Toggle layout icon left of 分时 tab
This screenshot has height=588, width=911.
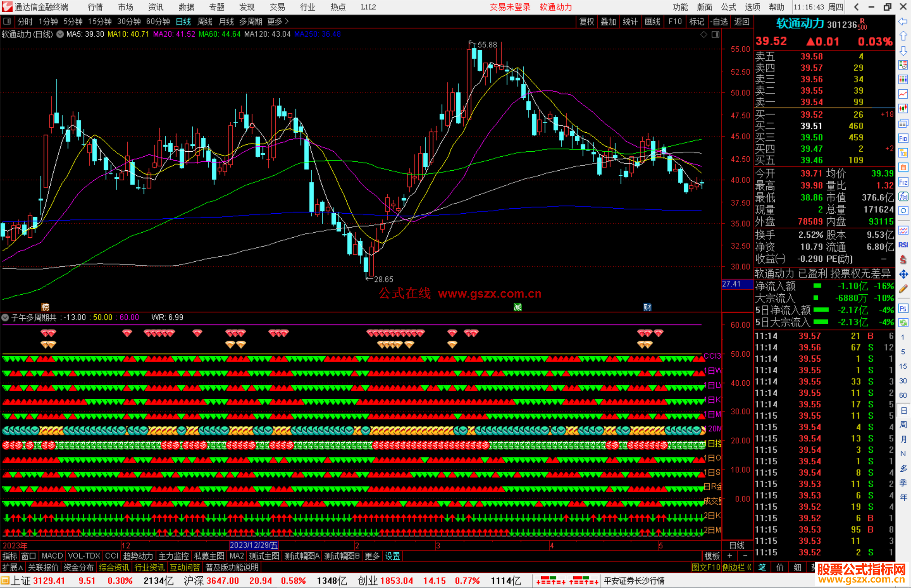[x=7, y=21]
